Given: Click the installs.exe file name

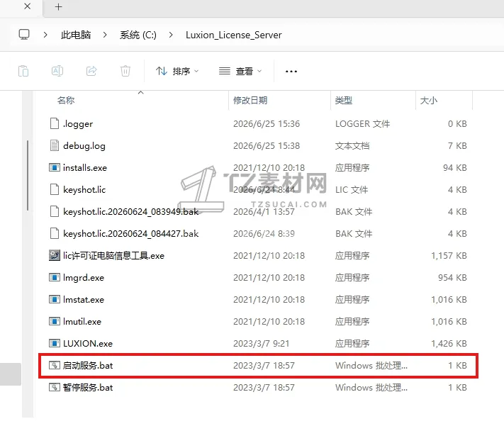Looking at the screenshot, I should click(x=85, y=168).
